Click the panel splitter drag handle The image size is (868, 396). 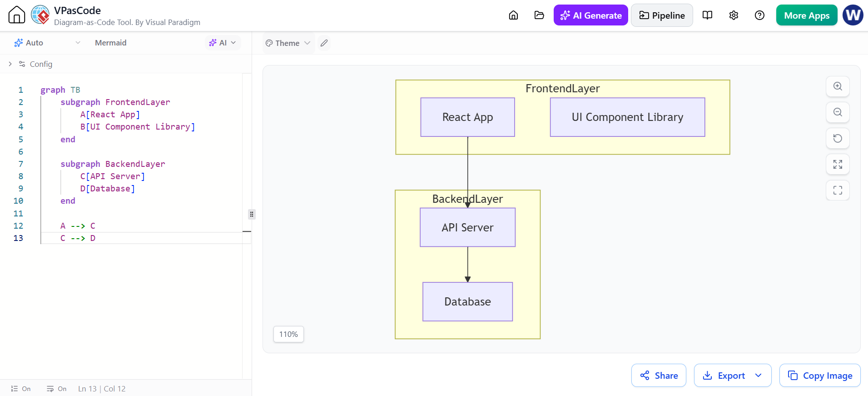pos(252,214)
